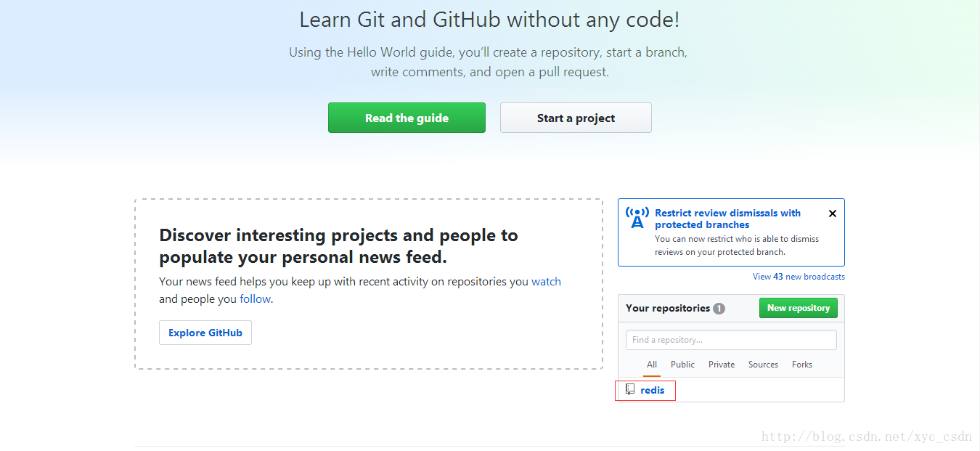Viewport: 980px width, 451px height.
Task: View 43 new broadcasts
Action: [x=799, y=277]
